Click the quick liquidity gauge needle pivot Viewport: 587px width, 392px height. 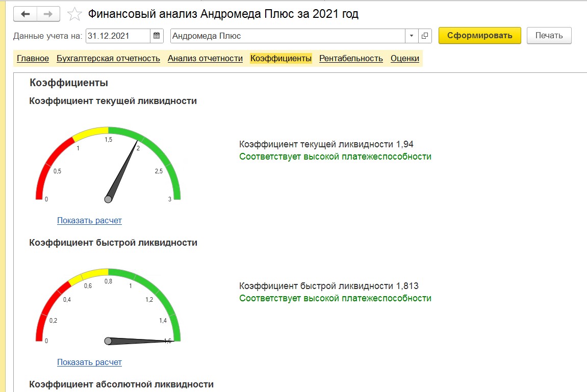[x=108, y=341]
